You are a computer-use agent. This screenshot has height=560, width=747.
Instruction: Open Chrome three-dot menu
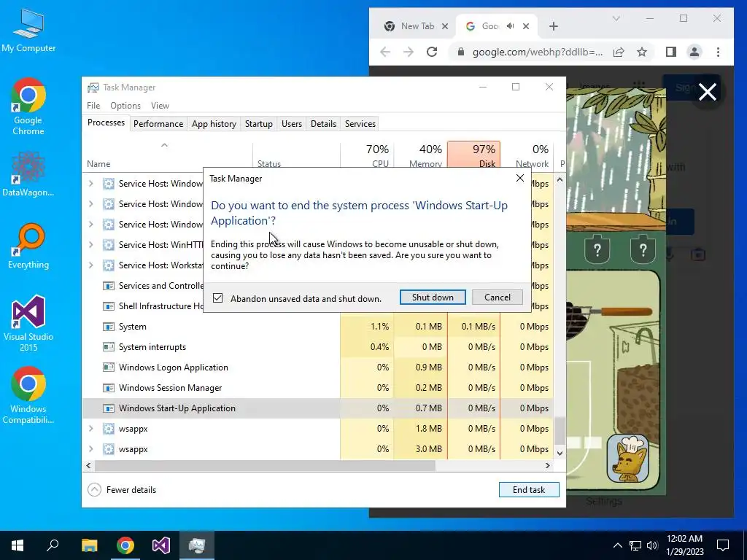click(x=718, y=52)
